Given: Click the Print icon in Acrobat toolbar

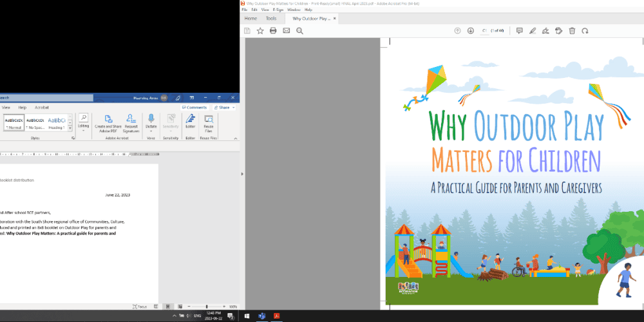Looking at the screenshot, I should point(273,31).
